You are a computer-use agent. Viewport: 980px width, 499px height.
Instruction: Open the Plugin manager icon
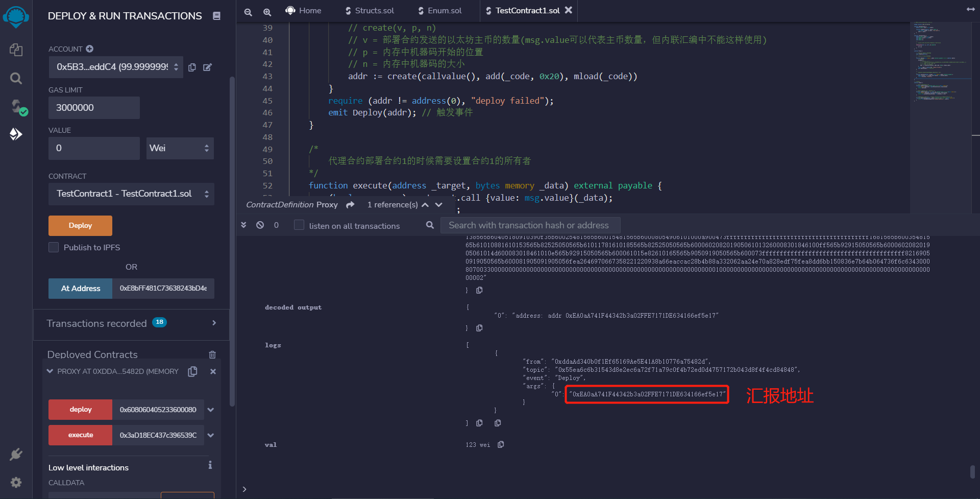(16, 454)
